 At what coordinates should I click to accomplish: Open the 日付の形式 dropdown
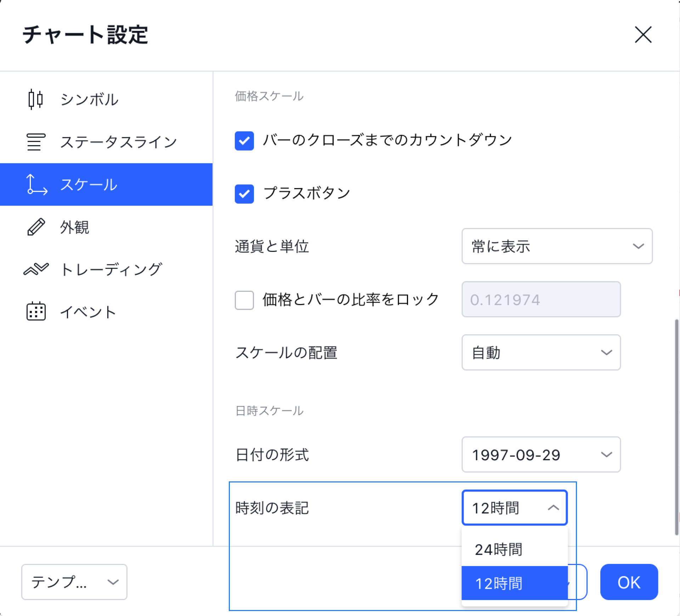(541, 454)
